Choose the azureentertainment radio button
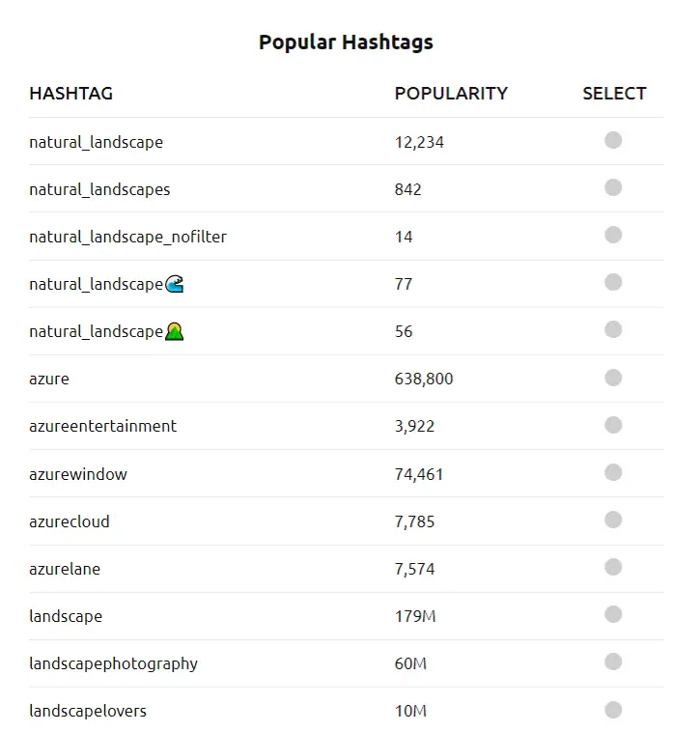This screenshot has height=732, width=700. coord(613,425)
